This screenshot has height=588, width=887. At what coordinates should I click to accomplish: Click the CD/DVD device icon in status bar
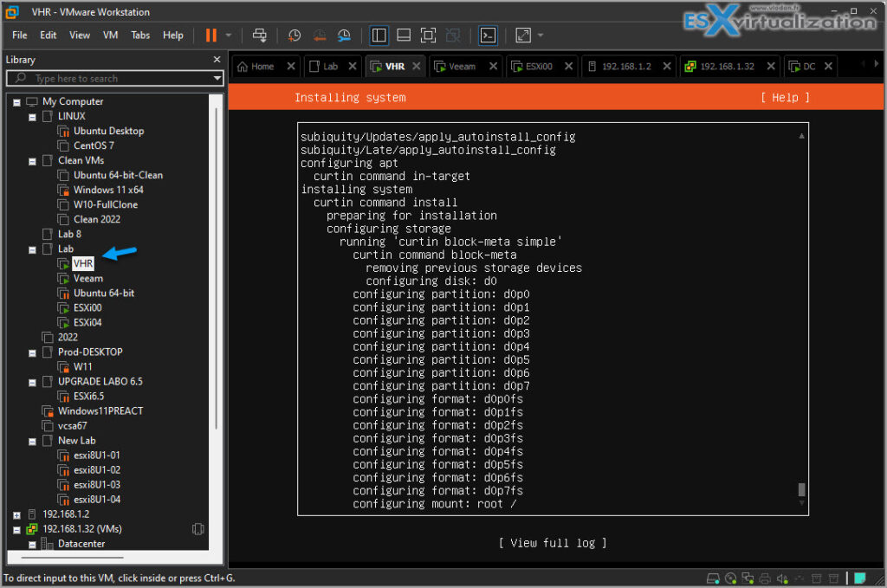tap(730, 578)
